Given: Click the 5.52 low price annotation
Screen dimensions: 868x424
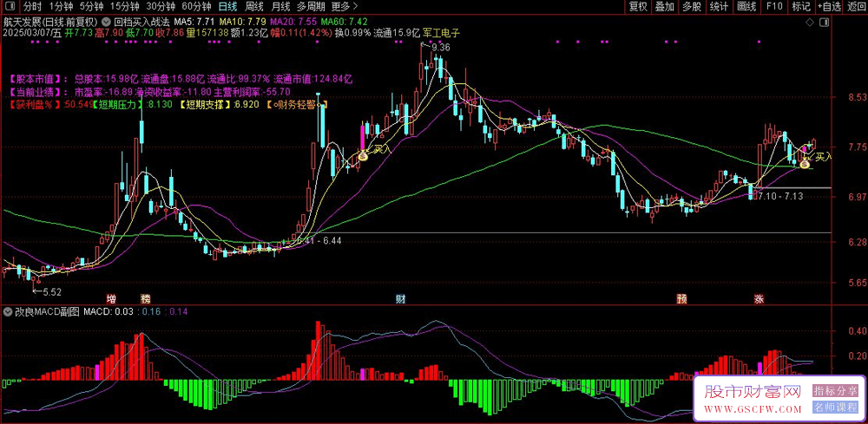Looking at the screenshot, I should [x=52, y=291].
